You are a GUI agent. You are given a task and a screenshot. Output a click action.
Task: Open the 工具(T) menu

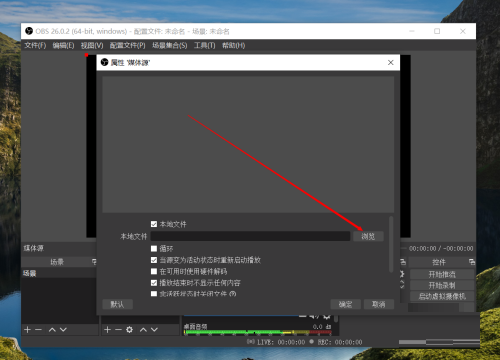(205, 45)
